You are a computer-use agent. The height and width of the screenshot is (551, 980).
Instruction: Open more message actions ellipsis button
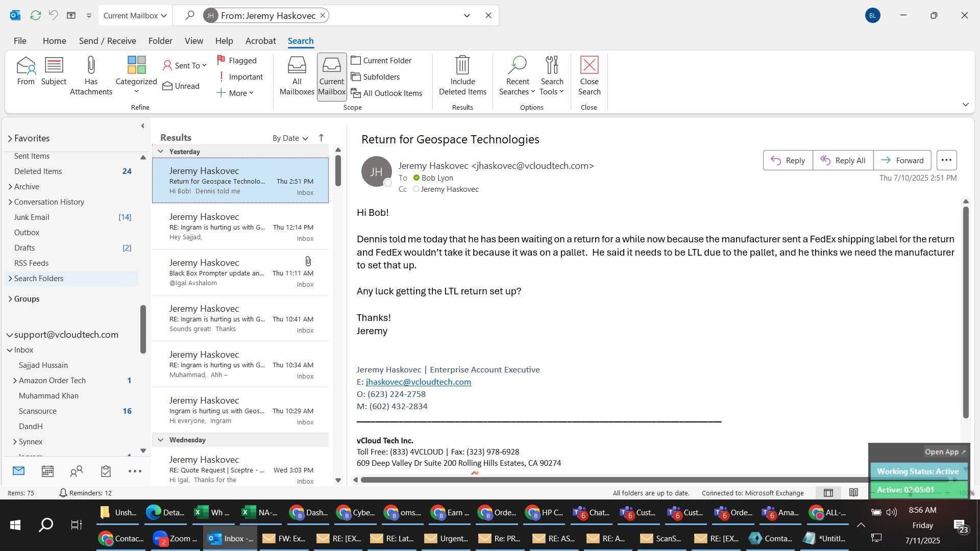coord(946,160)
